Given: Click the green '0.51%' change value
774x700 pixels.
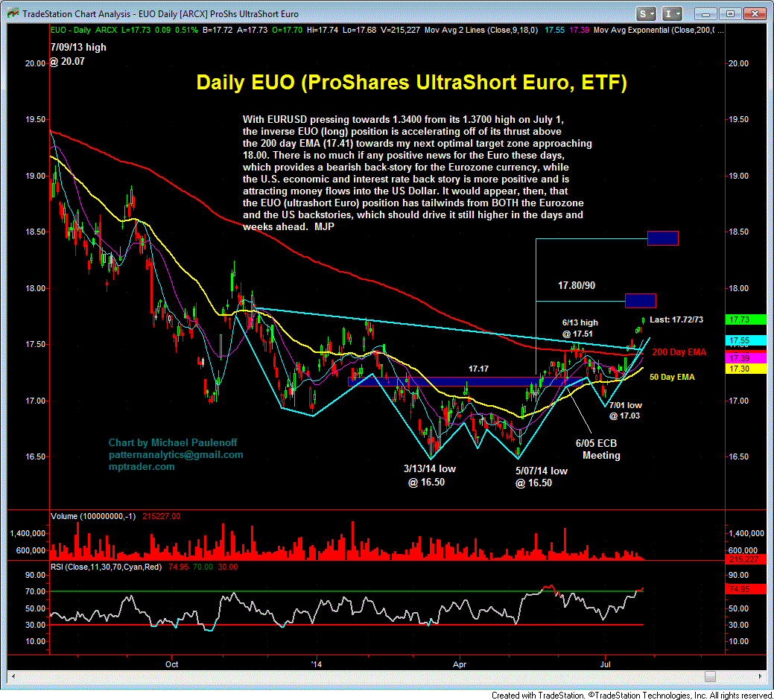Looking at the screenshot, I should (x=186, y=30).
